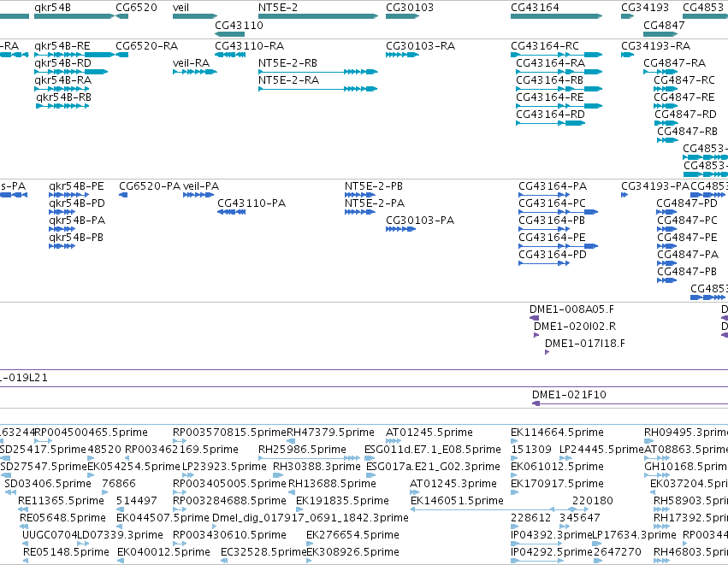Screen dimensions: 728x565
Task: Click transcript qkr54B-RD
Action: point(62,63)
